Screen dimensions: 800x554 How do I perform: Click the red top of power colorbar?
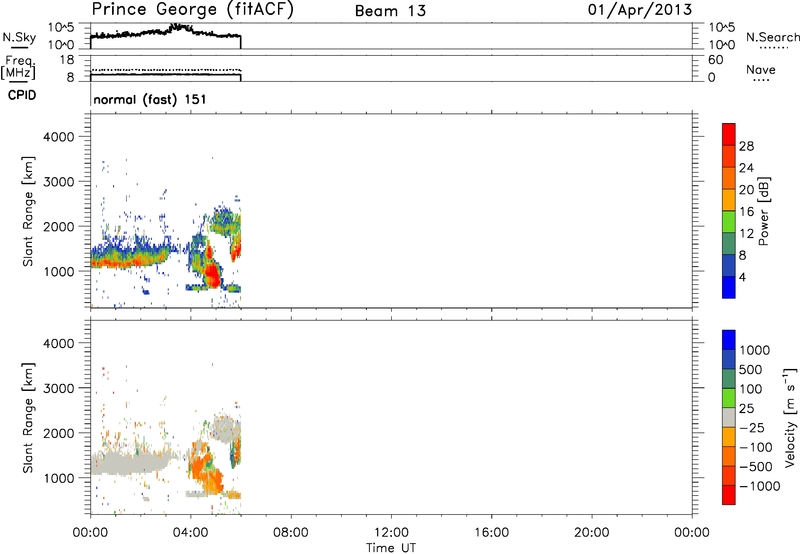point(729,134)
